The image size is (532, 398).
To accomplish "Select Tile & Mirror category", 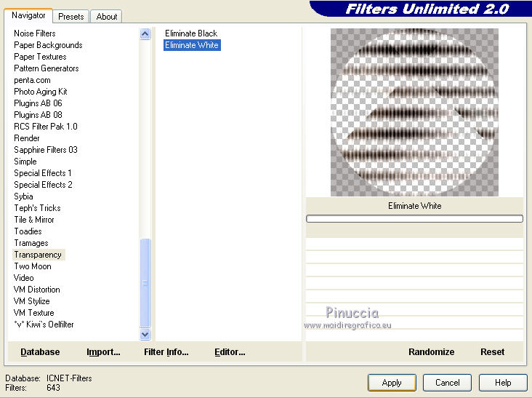I will coord(34,220).
